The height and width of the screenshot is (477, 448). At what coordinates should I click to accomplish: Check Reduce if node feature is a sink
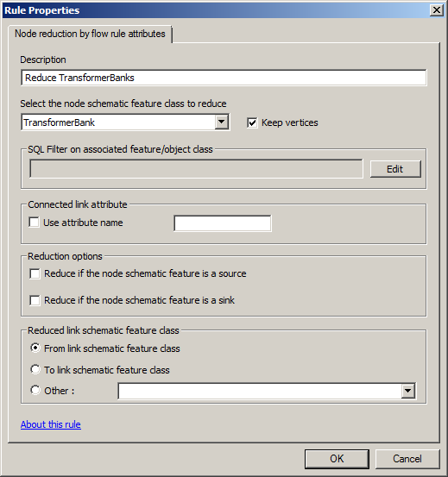(x=35, y=300)
